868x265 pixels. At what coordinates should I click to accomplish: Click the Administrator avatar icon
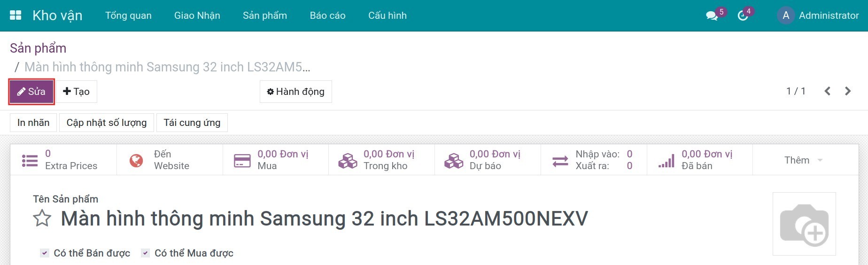pyautogui.click(x=786, y=16)
